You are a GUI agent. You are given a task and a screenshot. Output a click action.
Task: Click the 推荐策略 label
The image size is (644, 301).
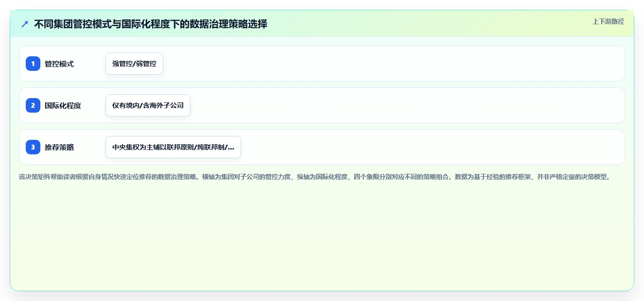tap(59, 147)
